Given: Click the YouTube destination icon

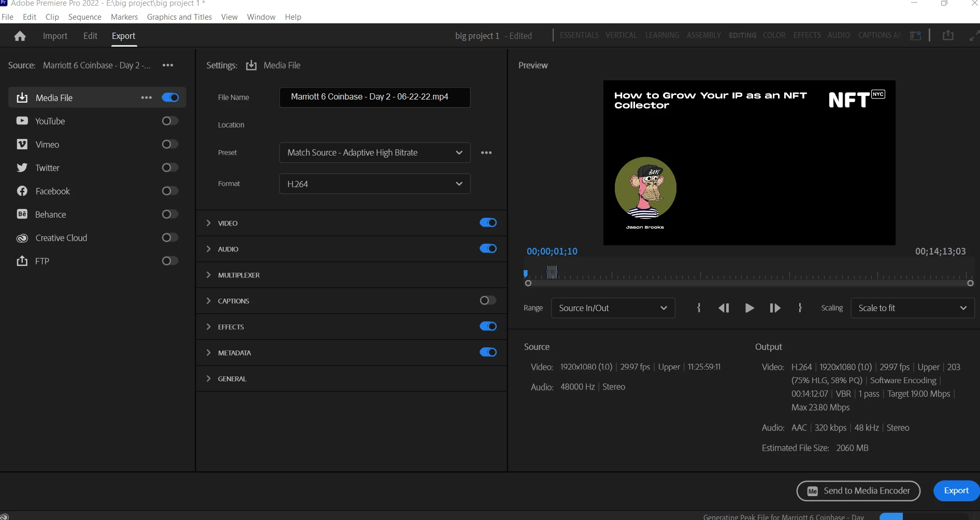Looking at the screenshot, I should pyautogui.click(x=22, y=121).
